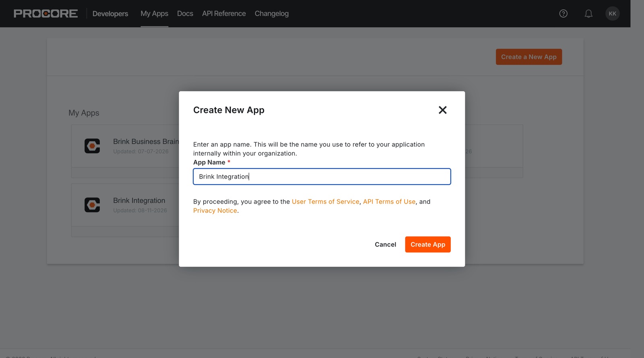Click the Updated: 08-11-2026 text
Screen dimensions: 644x358
coord(140,210)
